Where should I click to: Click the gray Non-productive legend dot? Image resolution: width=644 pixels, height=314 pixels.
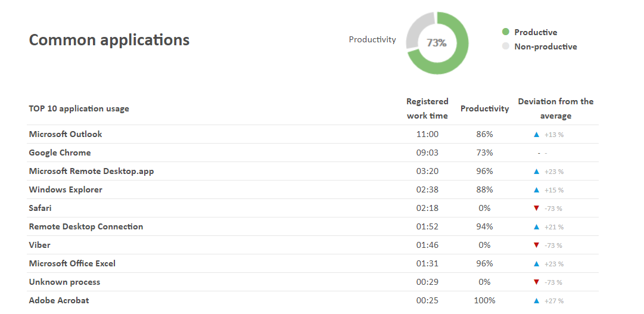506,46
